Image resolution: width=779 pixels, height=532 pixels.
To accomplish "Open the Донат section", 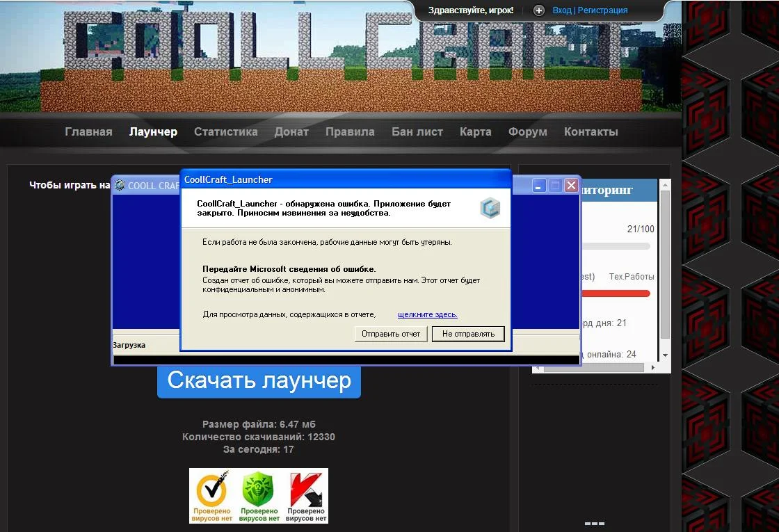I will pos(291,132).
